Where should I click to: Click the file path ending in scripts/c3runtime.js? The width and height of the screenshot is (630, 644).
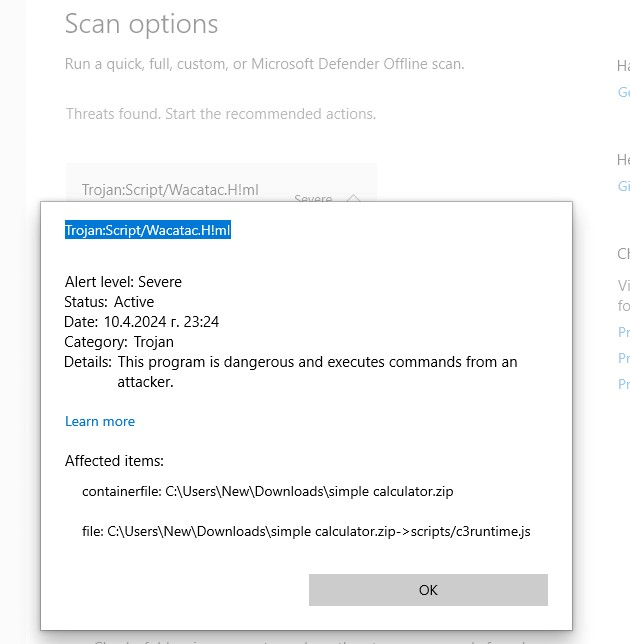point(306,531)
